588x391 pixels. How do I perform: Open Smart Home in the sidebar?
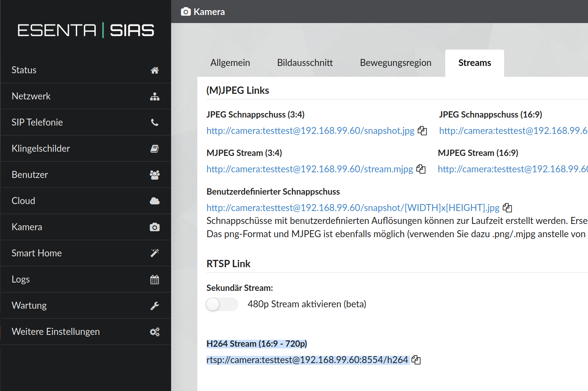pyautogui.click(x=86, y=253)
